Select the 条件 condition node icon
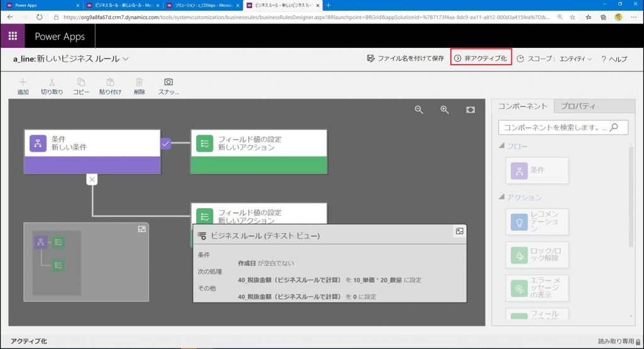The height and width of the screenshot is (349, 644). tap(38, 143)
